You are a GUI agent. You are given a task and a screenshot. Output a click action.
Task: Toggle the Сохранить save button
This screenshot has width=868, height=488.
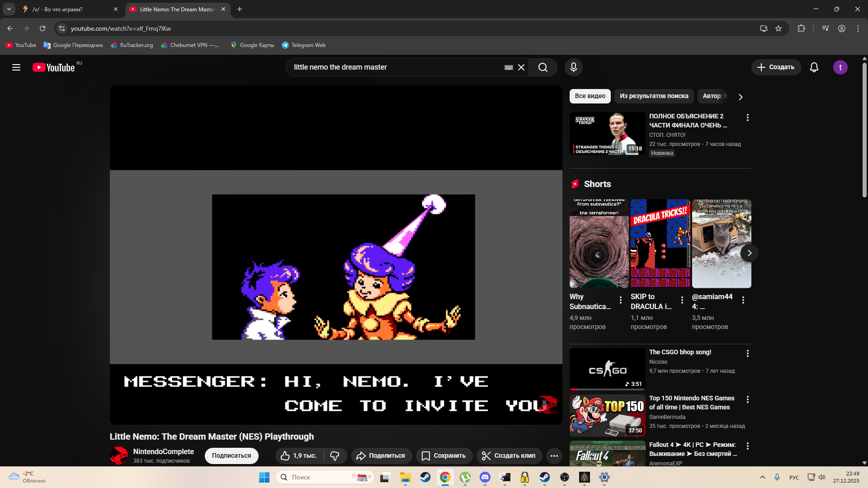click(444, 456)
